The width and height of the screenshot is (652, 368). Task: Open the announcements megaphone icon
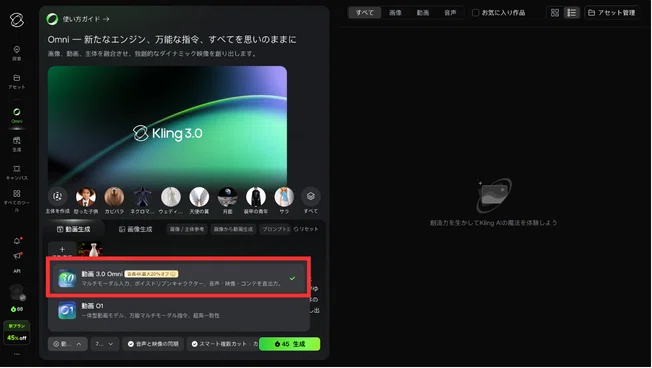17,255
